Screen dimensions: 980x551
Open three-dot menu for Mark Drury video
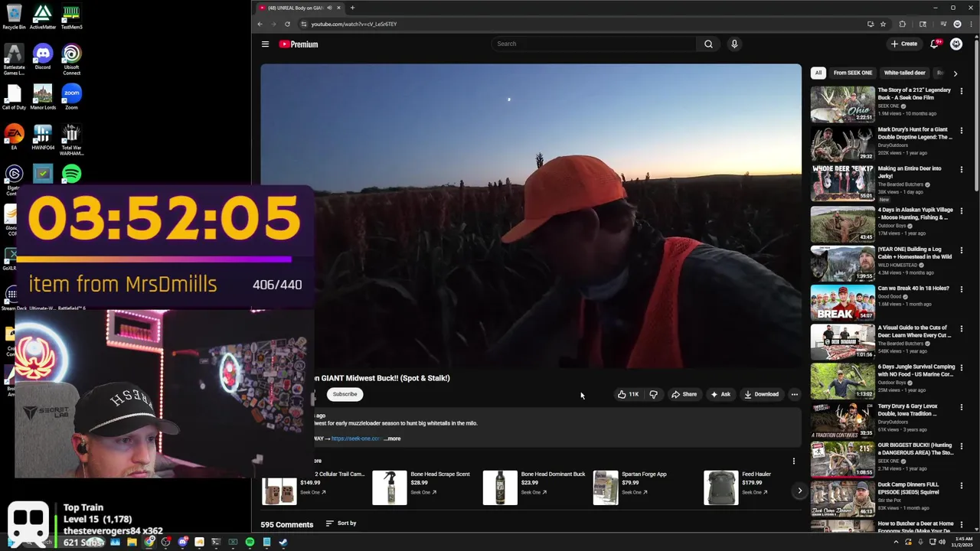pos(962,131)
